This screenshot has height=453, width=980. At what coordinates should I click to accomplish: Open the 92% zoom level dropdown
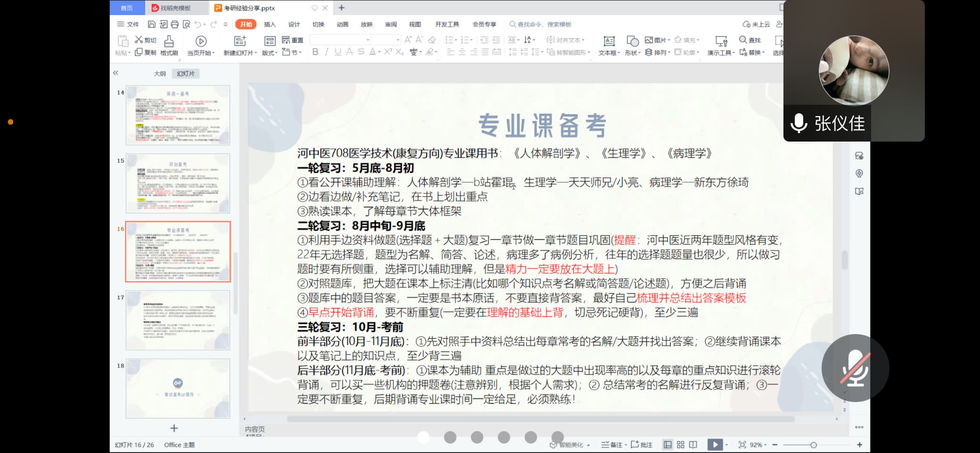pos(758,445)
